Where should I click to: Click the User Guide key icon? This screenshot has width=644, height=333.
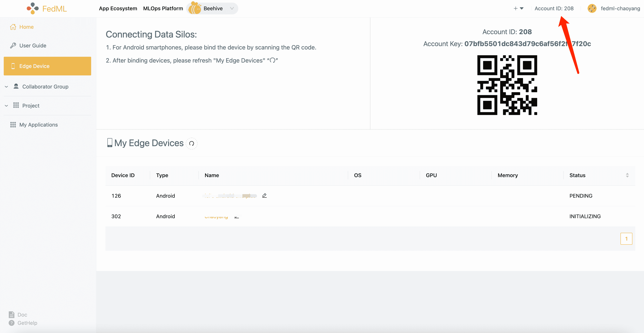[13, 46]
